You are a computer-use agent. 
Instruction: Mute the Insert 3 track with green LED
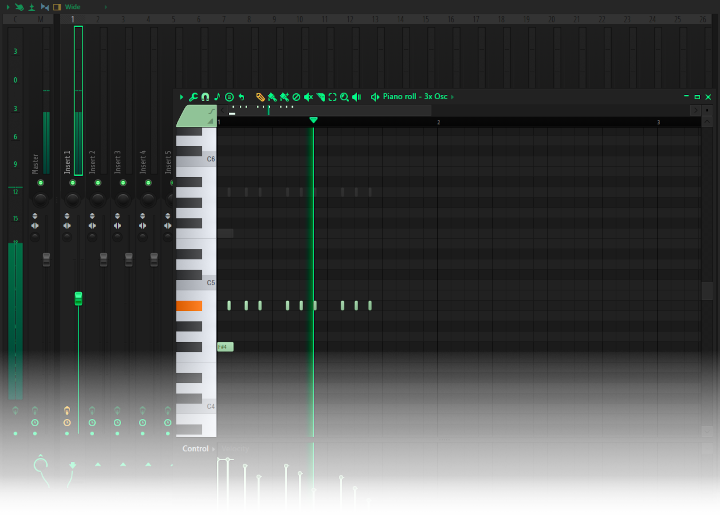pos(123,183)
